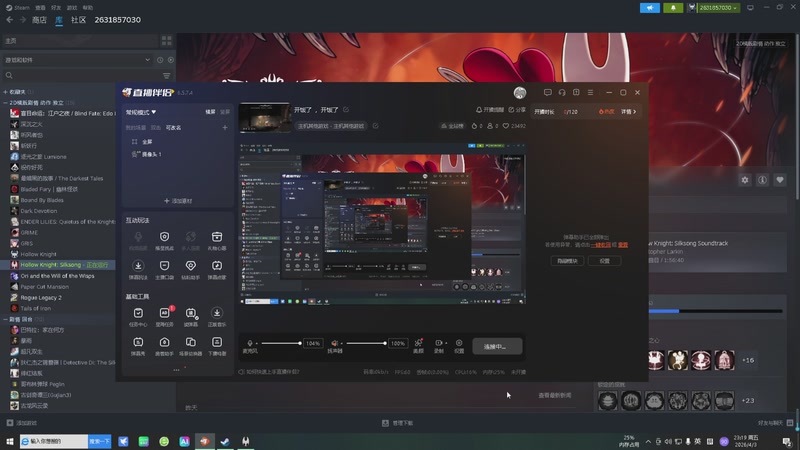Click Steam library search field
Viewport: 800px width, 450px height.
[82, 76]
